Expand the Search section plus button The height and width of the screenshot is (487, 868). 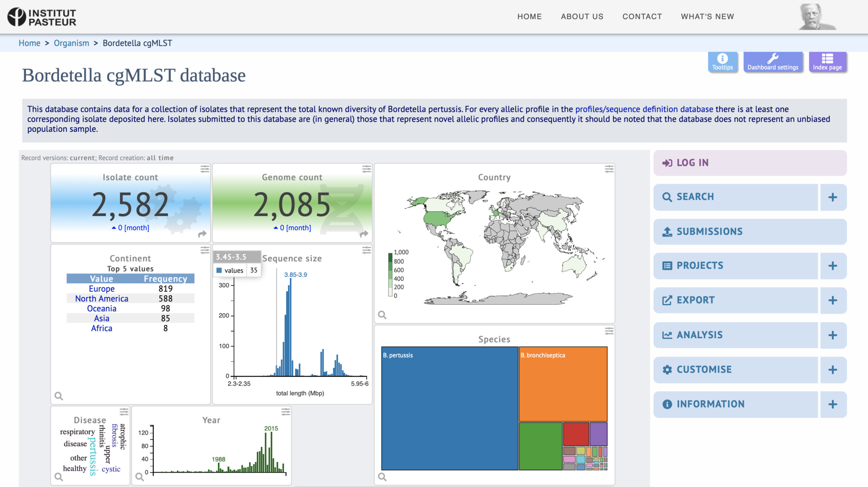tap(832, 197)
